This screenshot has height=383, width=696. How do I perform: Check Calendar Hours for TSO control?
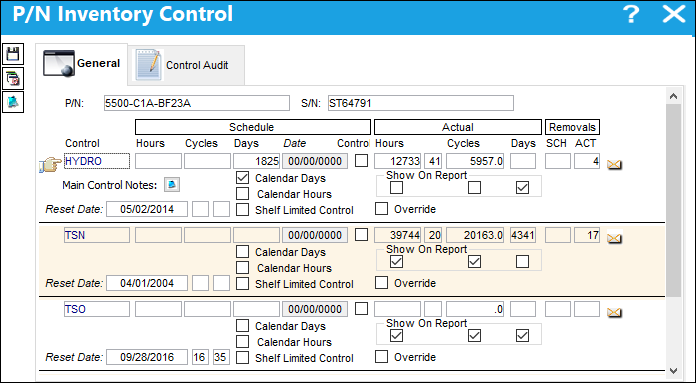tap(242, 342)
